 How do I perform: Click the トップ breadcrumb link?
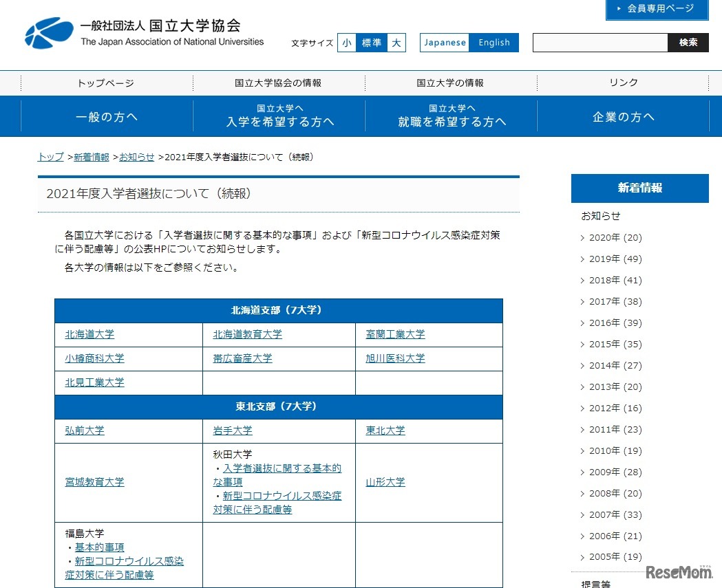(50, 157)
